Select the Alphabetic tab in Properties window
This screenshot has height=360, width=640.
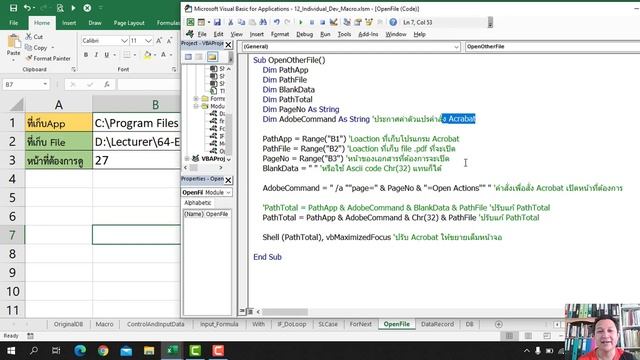(198, 203)
